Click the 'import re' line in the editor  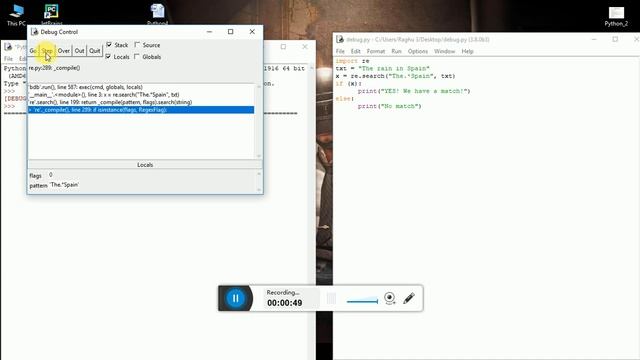(352, 61)
